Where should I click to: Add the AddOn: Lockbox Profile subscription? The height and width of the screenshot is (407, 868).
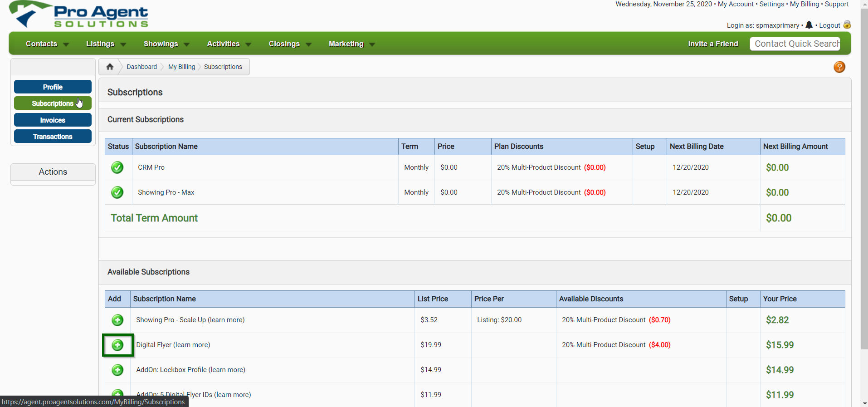coord(117,370)
